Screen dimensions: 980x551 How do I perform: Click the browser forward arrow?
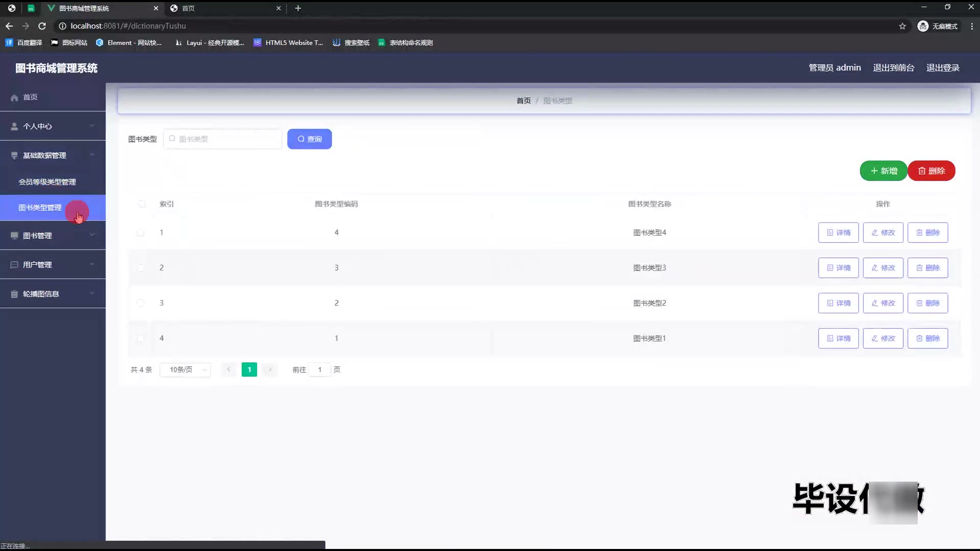click(x=26, y=26)
